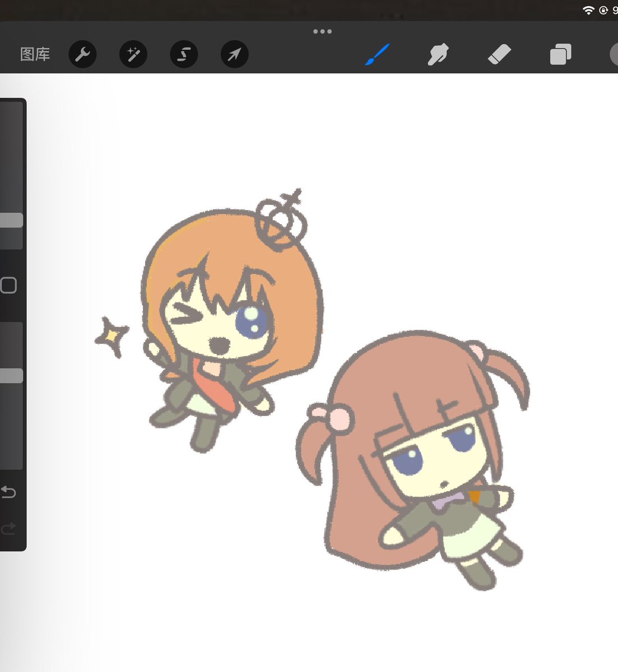Select the Selection tool in the toolbar
Screen dimensions: 618x672
(183, 54)
